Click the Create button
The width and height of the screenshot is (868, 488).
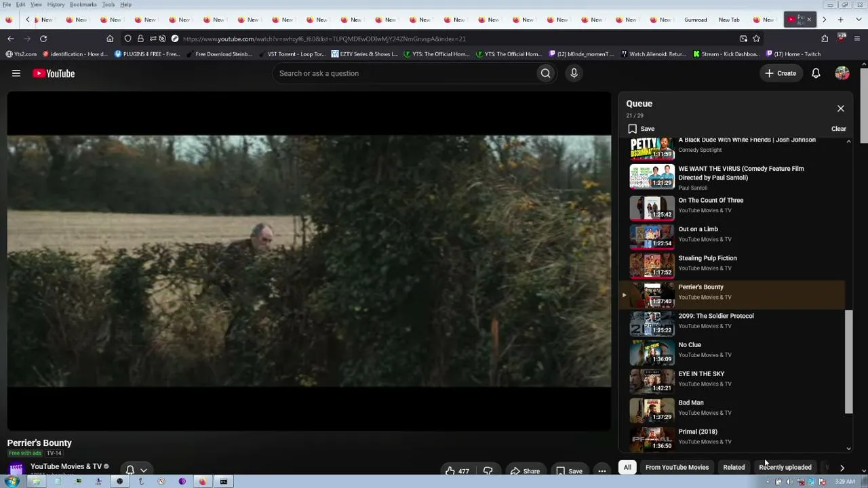[x=781, y=73]
